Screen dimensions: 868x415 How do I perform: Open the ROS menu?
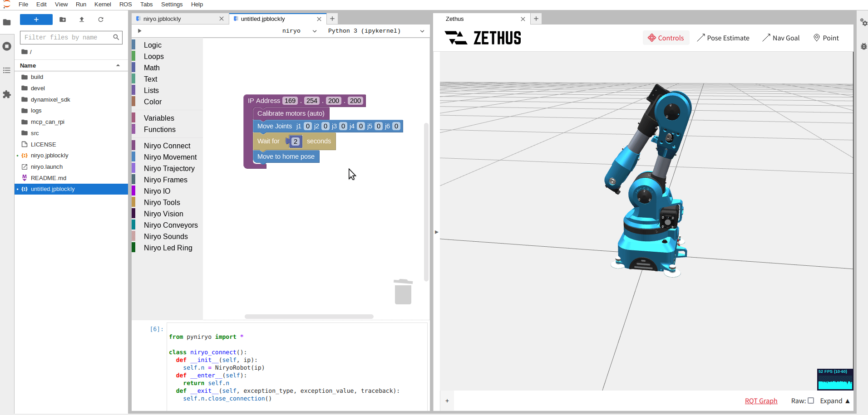point(126,5)
